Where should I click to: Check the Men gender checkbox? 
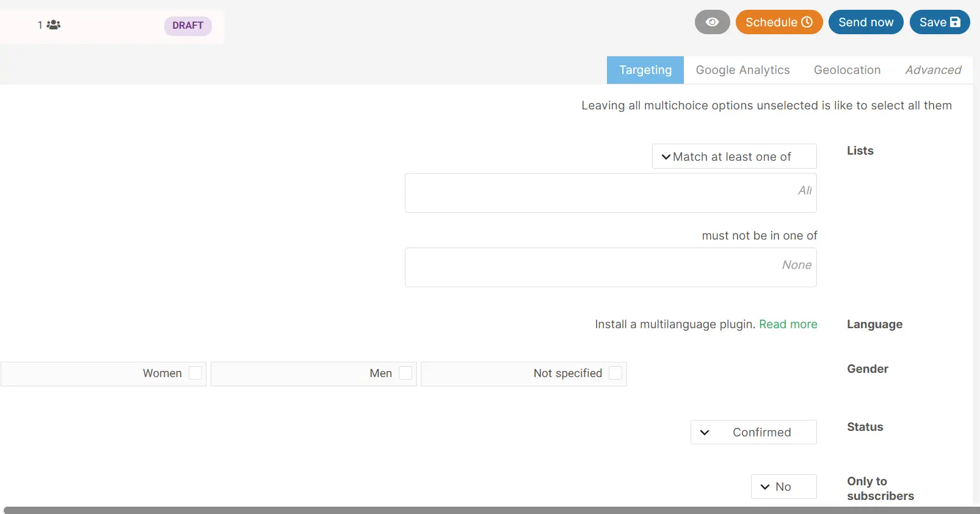point(405,373)
